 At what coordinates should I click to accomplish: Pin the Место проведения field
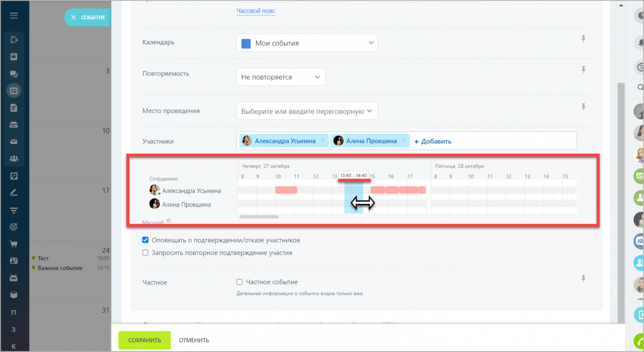(x=584, y=107)
